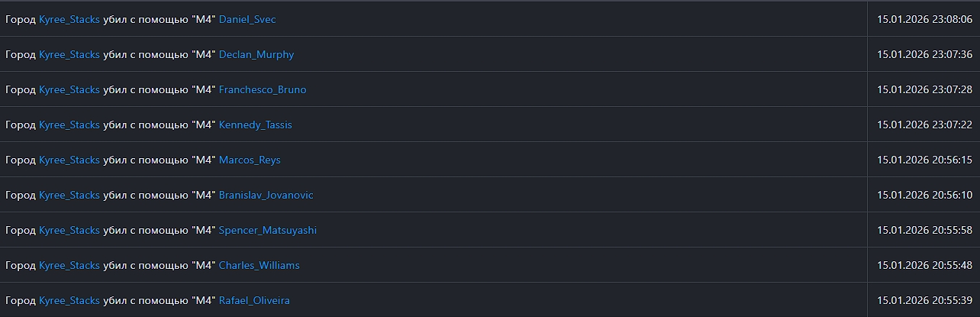The width and height of the screenshot is (980, 317).
Task: Select the Marcos_Reys name link
Action: [x=250, y=160]
